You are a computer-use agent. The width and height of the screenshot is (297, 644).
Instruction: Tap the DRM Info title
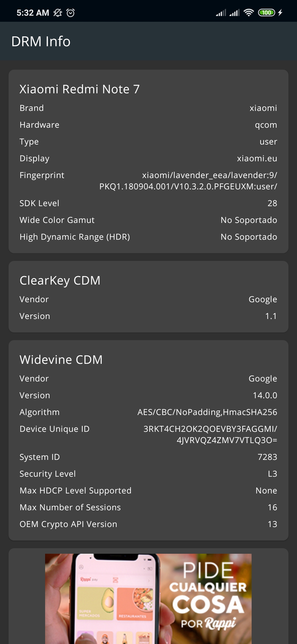tap(41, 42)
